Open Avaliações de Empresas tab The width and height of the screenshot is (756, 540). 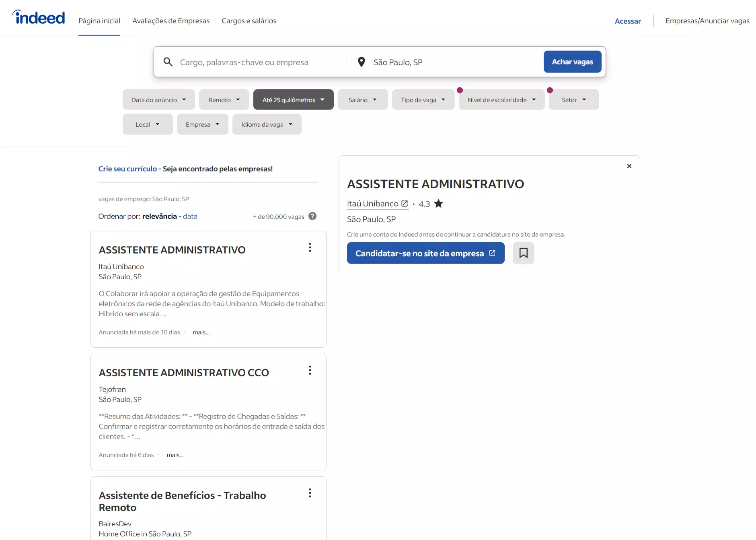(171, 21)
